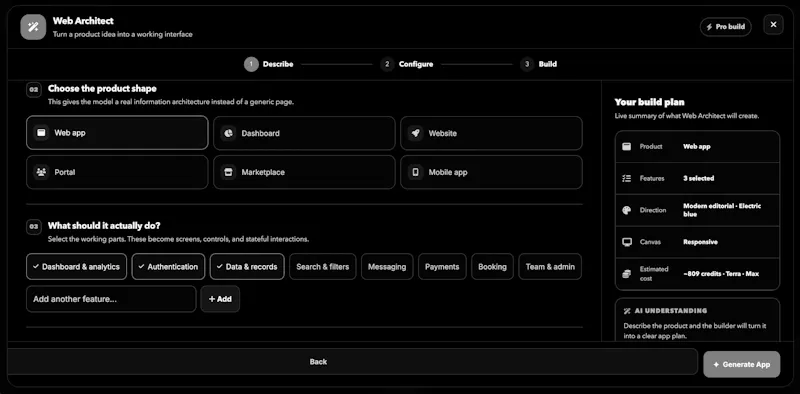Screen dimensions: 800x394
Task: Select the Mobile app product shape
Action: point(491,172)
